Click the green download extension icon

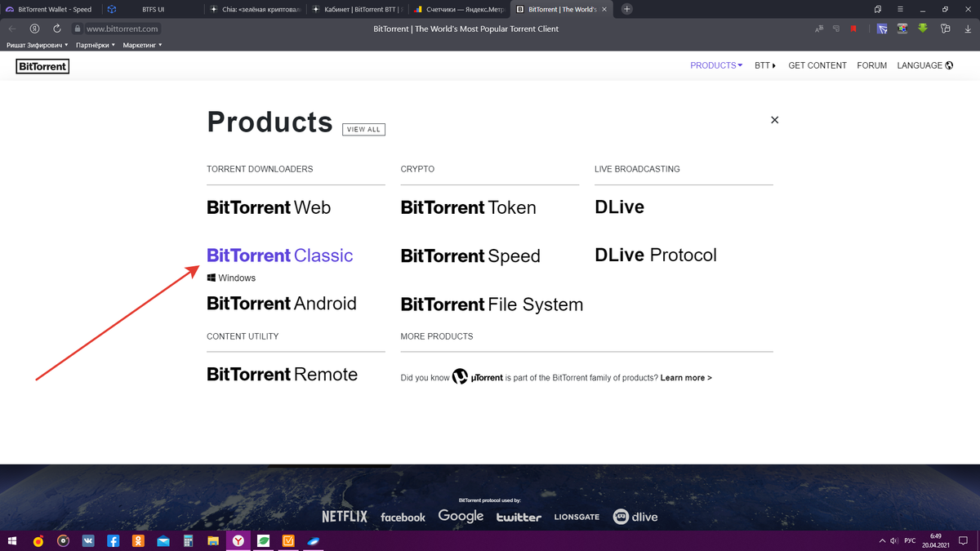tap(922, 29)
